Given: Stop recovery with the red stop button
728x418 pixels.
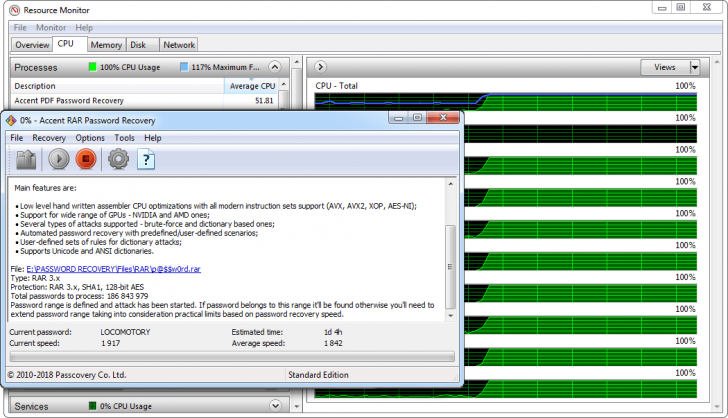Looking at the screenshot, I should (85, 159).
